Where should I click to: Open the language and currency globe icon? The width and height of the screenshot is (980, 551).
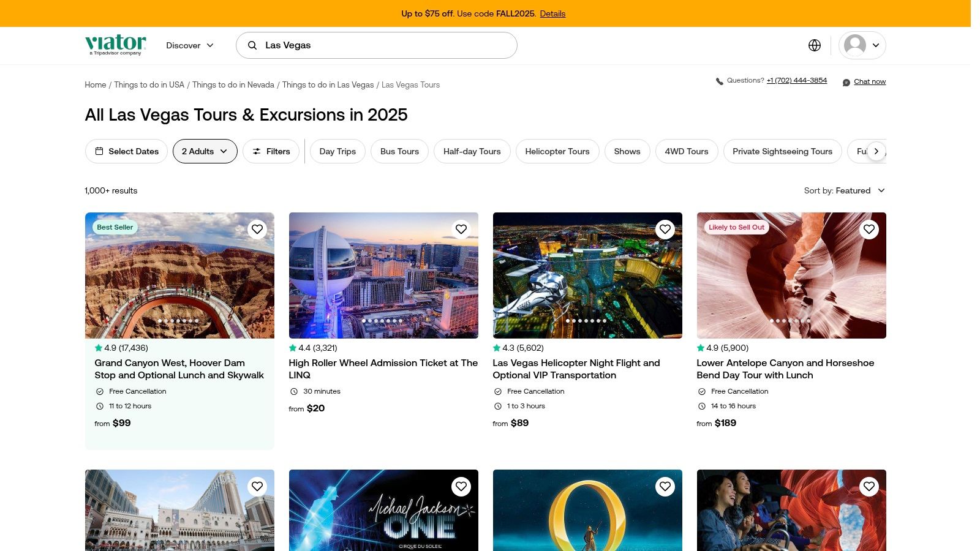[x=814, y=45]
